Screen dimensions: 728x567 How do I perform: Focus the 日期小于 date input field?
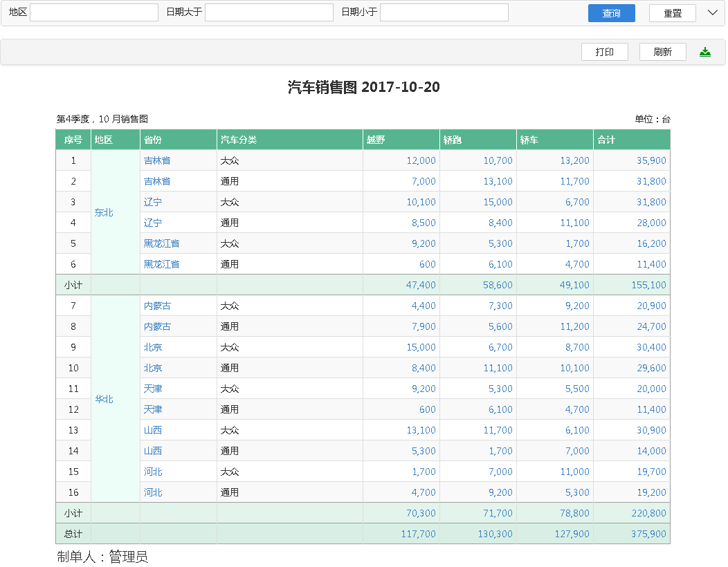tap(444, 12)
